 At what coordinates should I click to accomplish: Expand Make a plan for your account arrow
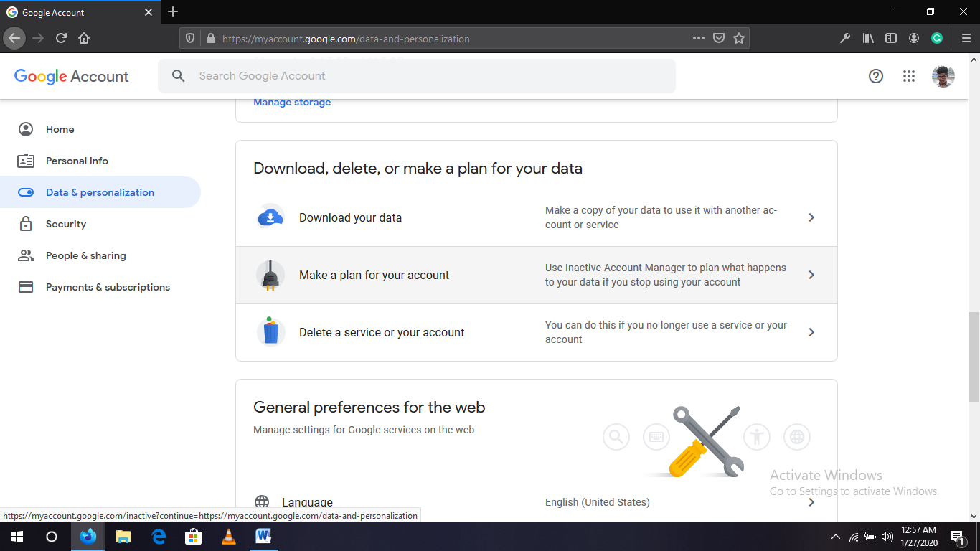[x=811, y=275]
